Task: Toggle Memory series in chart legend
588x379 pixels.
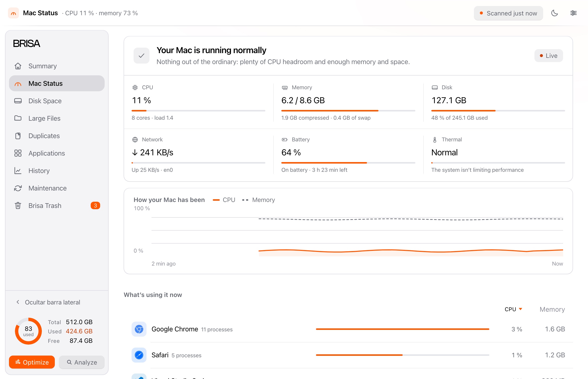Action: pyautogui.click(x=259, y=200)
